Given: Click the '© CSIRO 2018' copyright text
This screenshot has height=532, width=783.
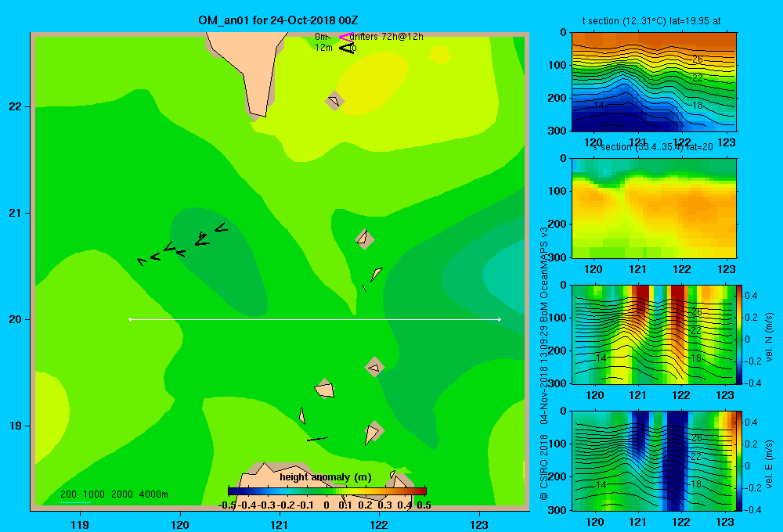Looking at the screenshot, I should pos(544,466).
